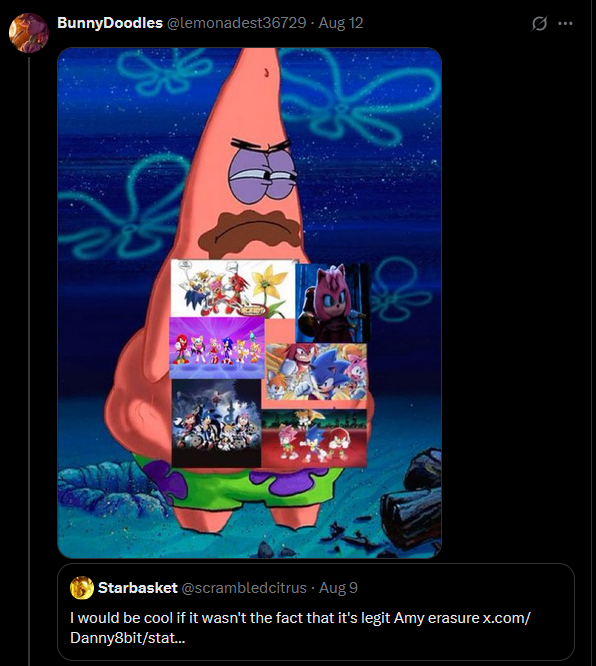Click the BunnyDoodles display name
This screenshot has height=666, width=596.
(x=110, y=23)
